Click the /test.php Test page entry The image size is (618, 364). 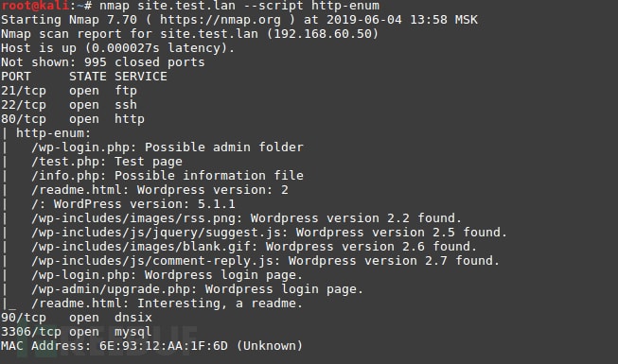pos(107,162)
